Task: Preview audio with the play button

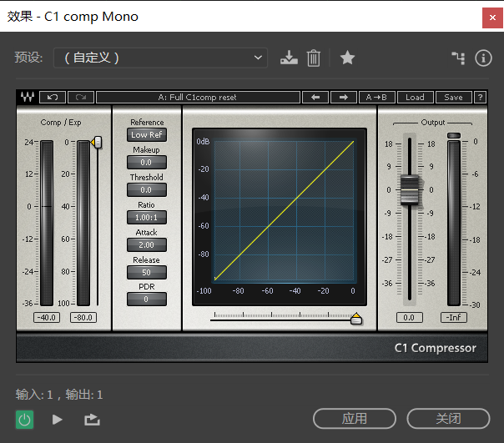Action: coord(58,420)
